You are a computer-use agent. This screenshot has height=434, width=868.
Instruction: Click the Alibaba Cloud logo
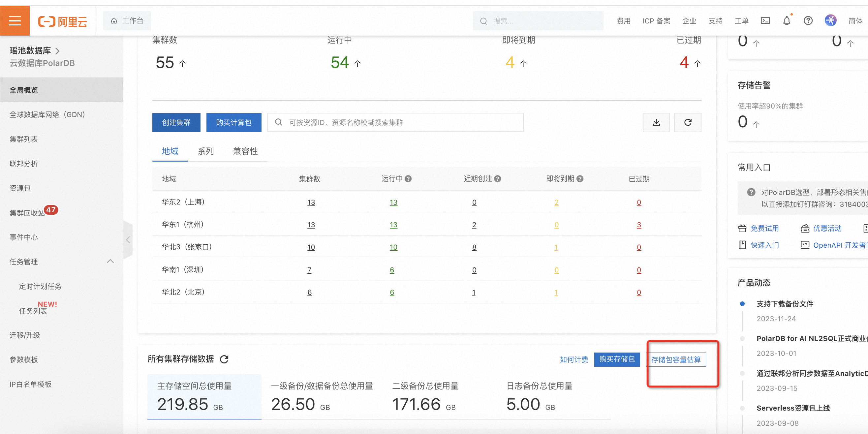pyautogui.click(x=63, y=21)
